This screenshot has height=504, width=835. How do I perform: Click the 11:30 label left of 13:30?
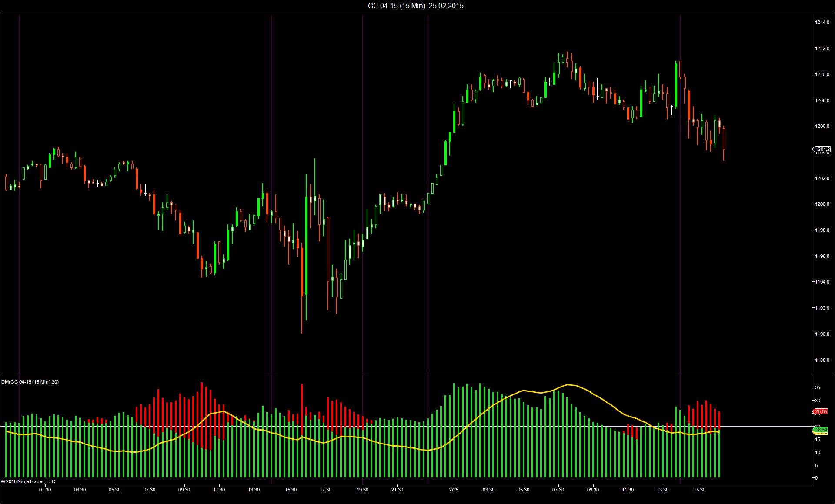[219, 490]
